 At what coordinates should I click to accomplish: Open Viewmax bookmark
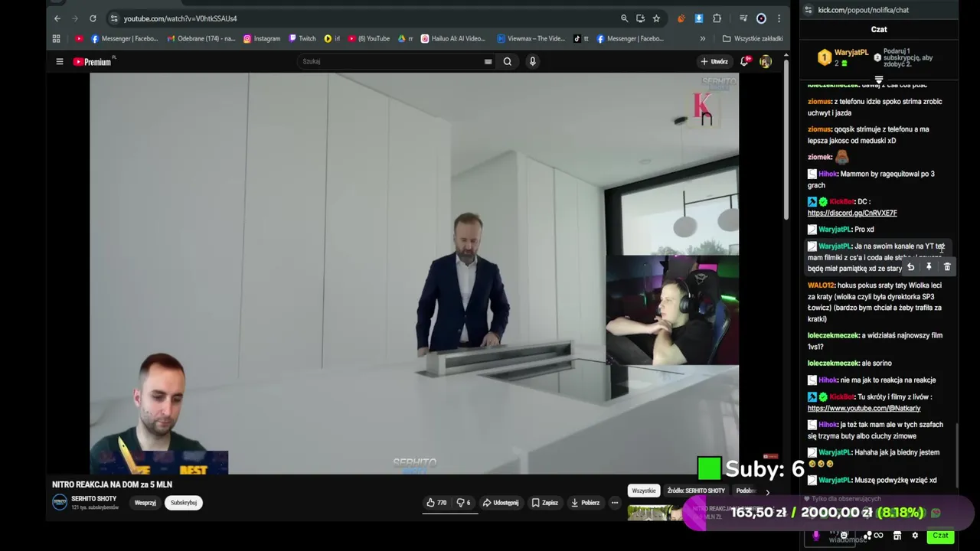531,38
